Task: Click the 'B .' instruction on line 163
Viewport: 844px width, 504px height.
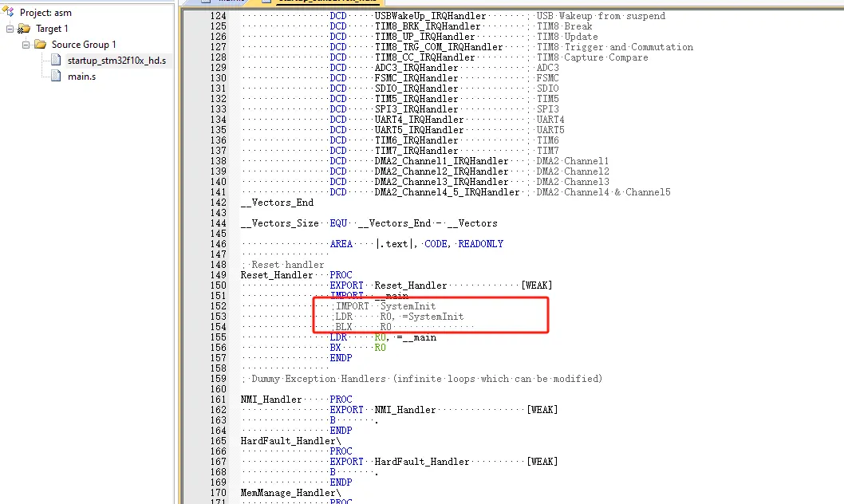Action: [353, 420]
